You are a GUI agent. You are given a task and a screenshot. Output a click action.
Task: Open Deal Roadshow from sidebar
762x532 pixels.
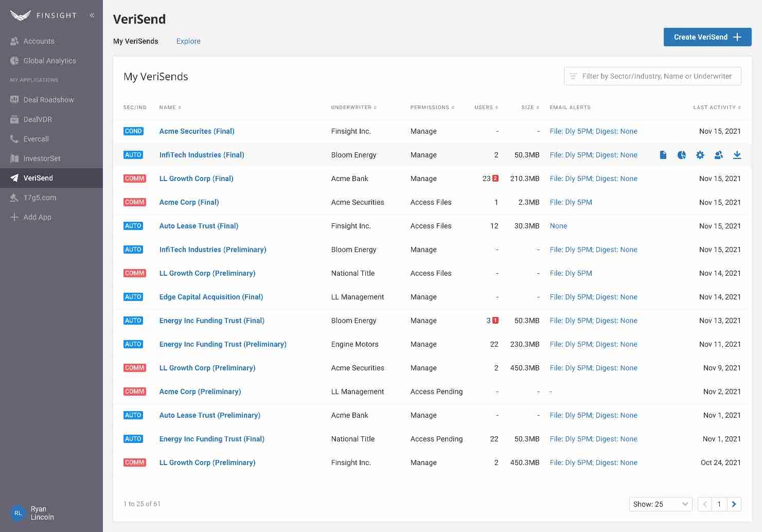48,100
